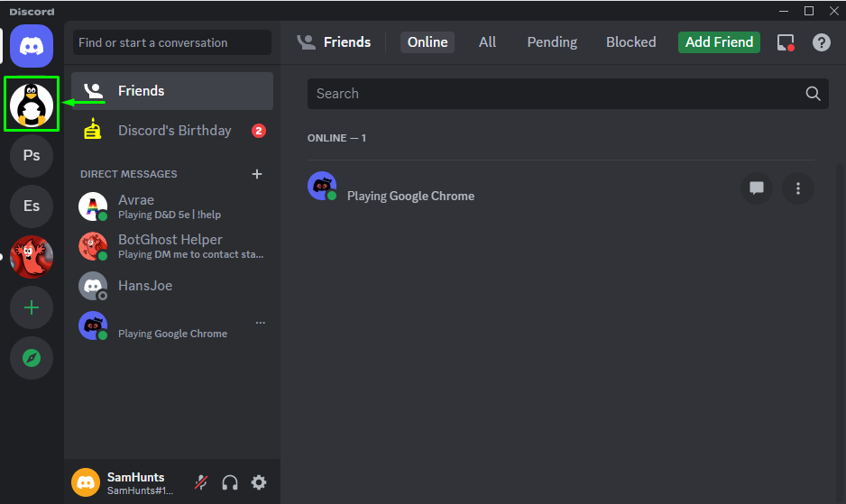The height and width of the screenshot is (504, 846).
Task: Open Discord's Birthday entry
Action: (x=172, y=131)
